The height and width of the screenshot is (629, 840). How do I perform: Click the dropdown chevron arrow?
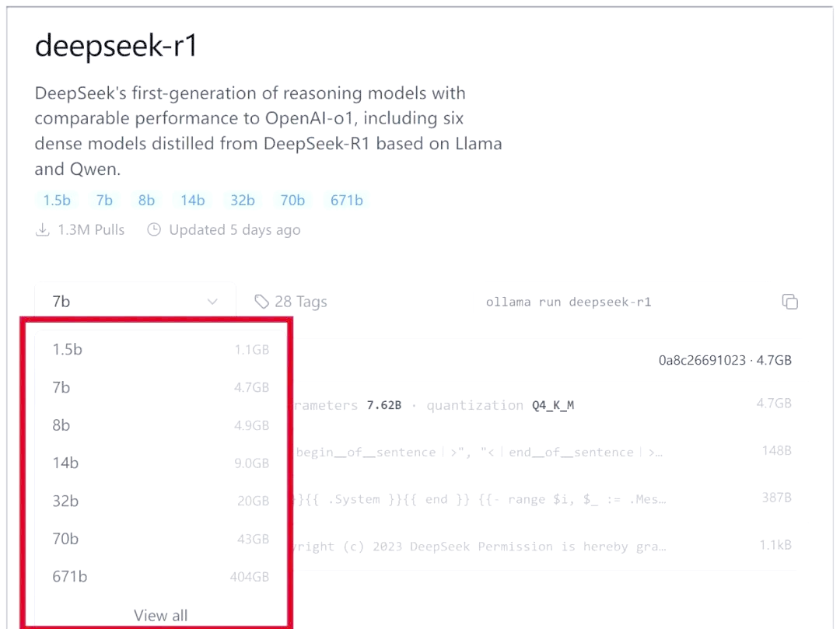point(212,302)
